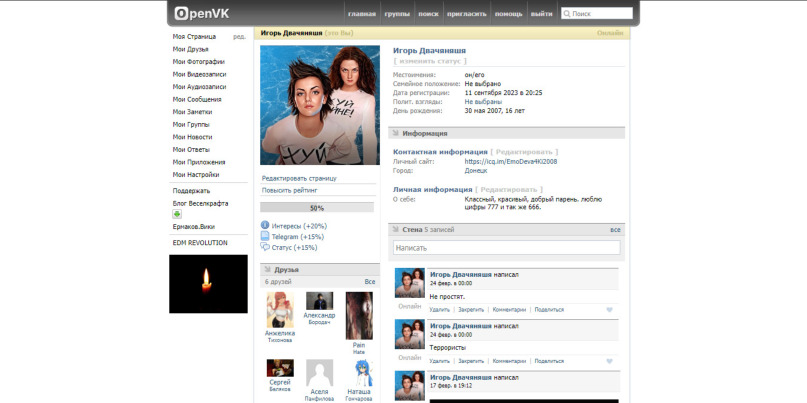This screenshot has width=807, height=403.
Task: Click the "Написать" wall post input field
Action: click(x=506, y=247)
